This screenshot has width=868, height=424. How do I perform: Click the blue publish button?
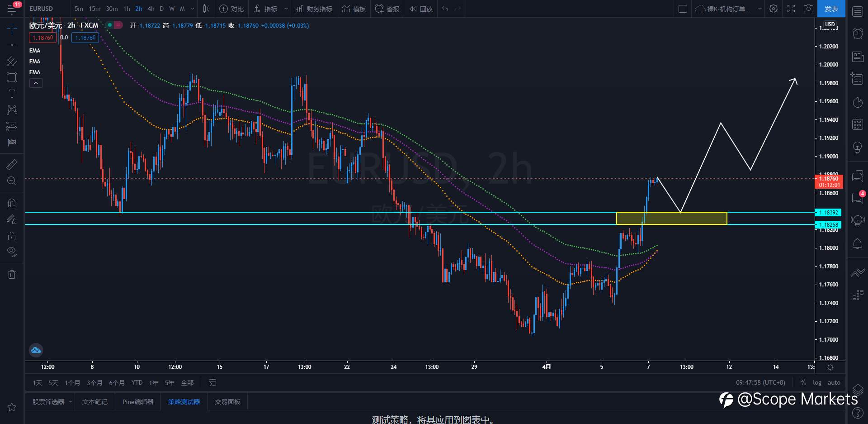831,9
